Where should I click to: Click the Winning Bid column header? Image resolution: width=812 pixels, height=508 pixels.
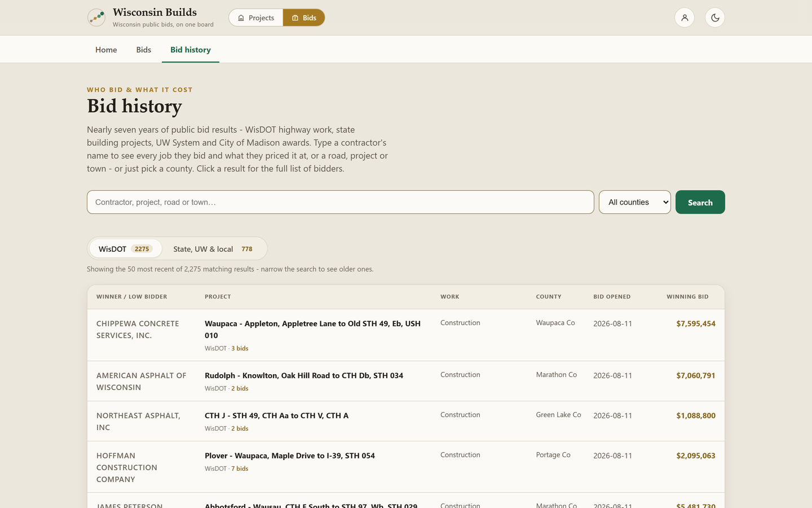(687, 296)
